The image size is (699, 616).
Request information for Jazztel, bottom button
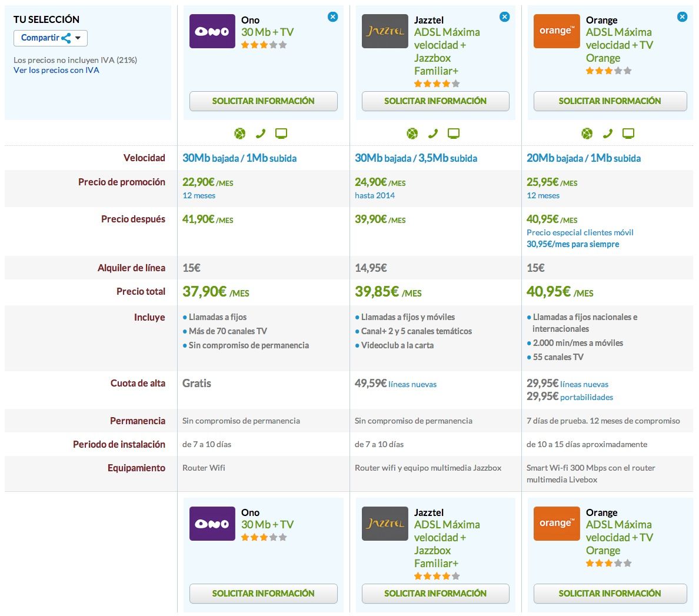[435, 594]
